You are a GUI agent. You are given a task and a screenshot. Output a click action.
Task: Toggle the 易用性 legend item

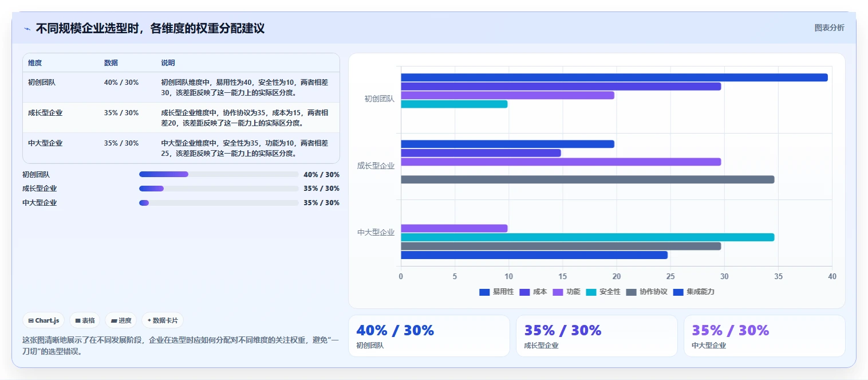pyautogui.click(x=496, y=292)
